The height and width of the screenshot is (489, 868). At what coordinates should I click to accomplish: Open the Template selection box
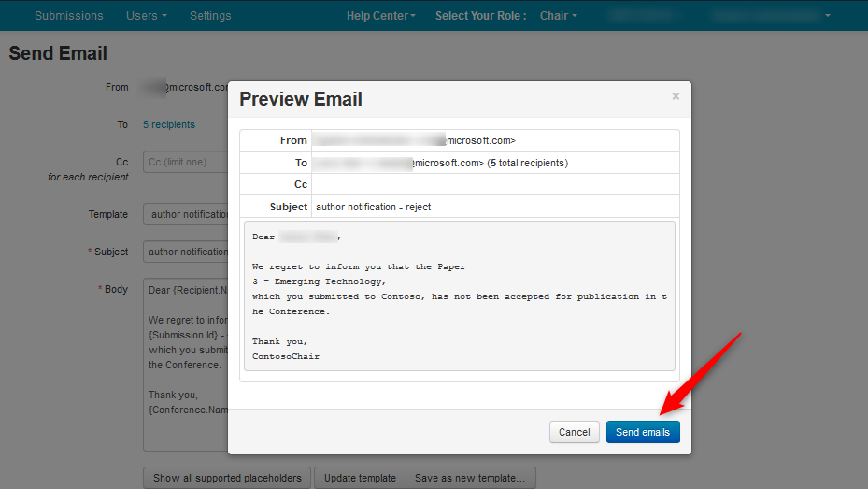point(185,215)
